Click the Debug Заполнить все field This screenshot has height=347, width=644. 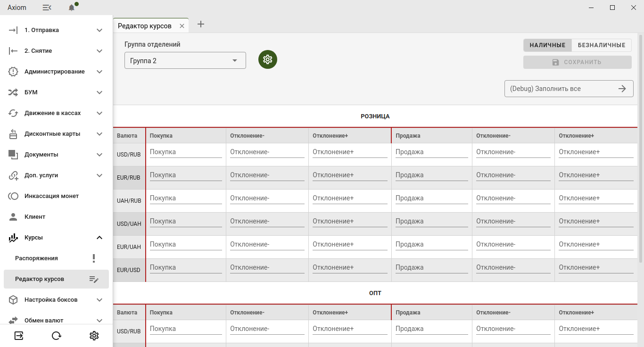click(569, 89)
